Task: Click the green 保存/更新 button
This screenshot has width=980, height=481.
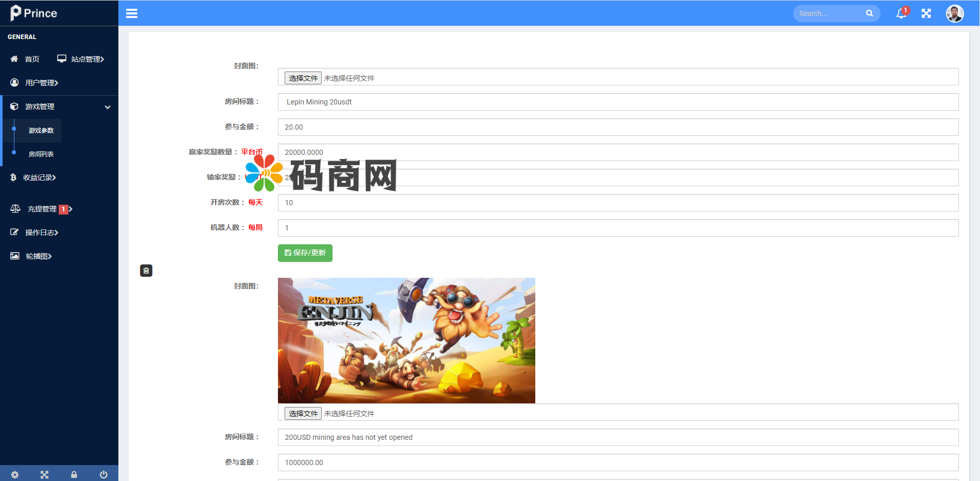Action: tap(305, 253)
